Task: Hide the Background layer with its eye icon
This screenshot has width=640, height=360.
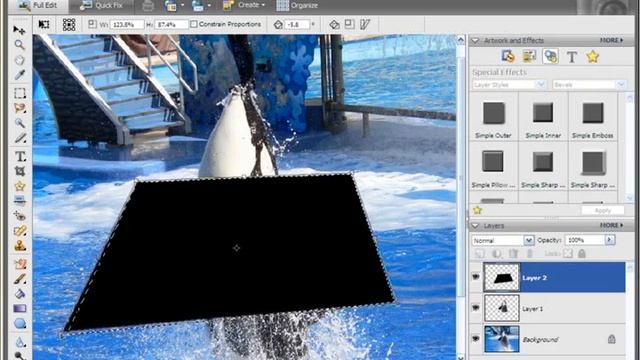Action: [x=476, y=339]
